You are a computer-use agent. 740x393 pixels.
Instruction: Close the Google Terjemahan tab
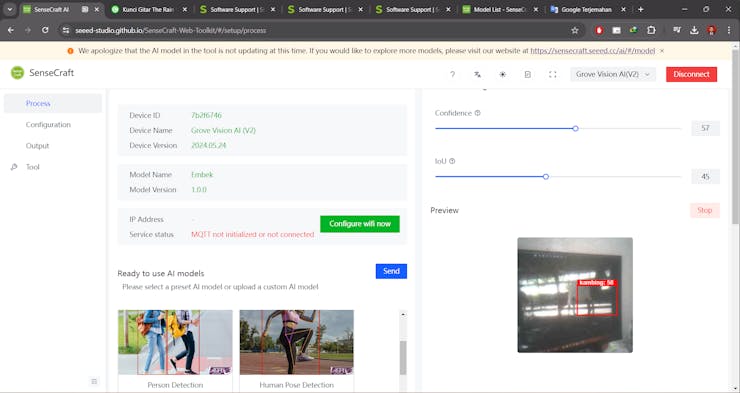[623, 9]
